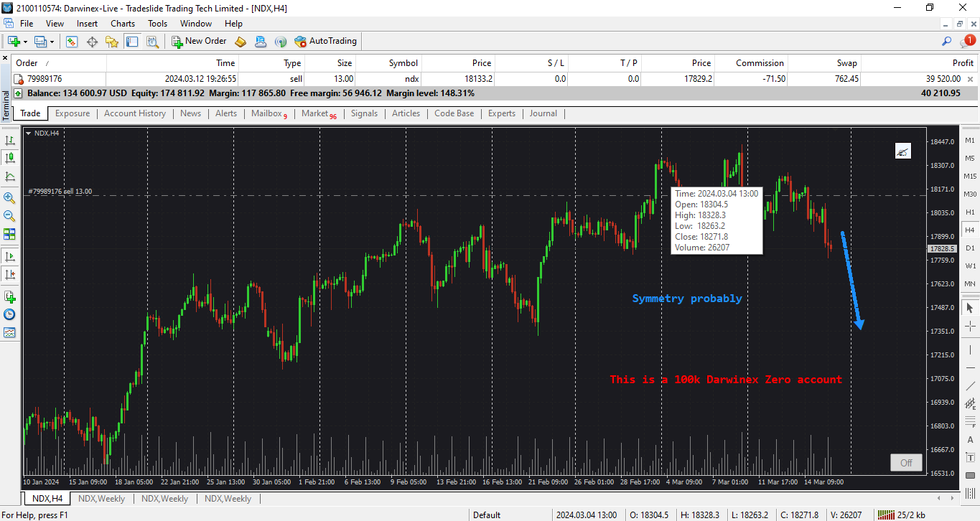Switch chart to bar chart icon
Screen dimensions: 980x521
click(x=9, y=141)
